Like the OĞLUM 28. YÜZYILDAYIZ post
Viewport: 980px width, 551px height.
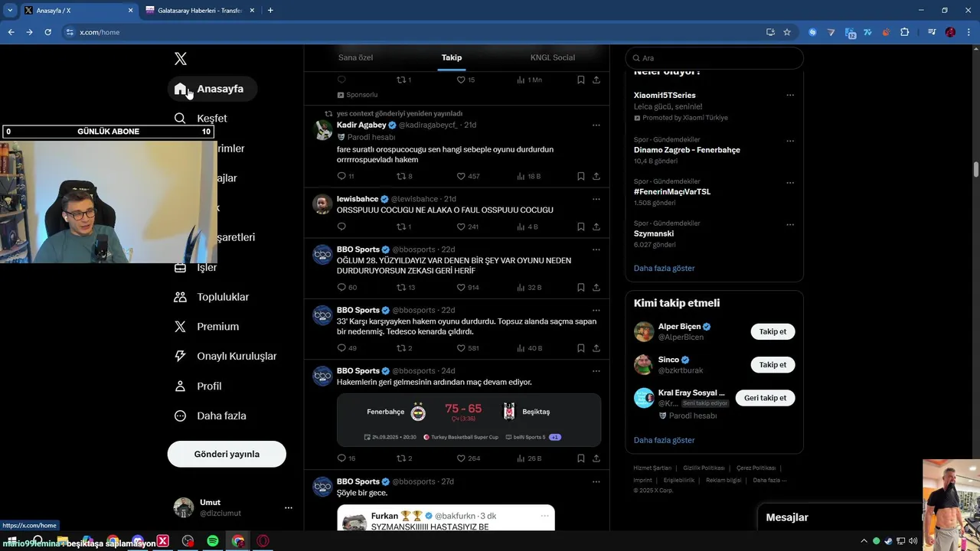461,288
